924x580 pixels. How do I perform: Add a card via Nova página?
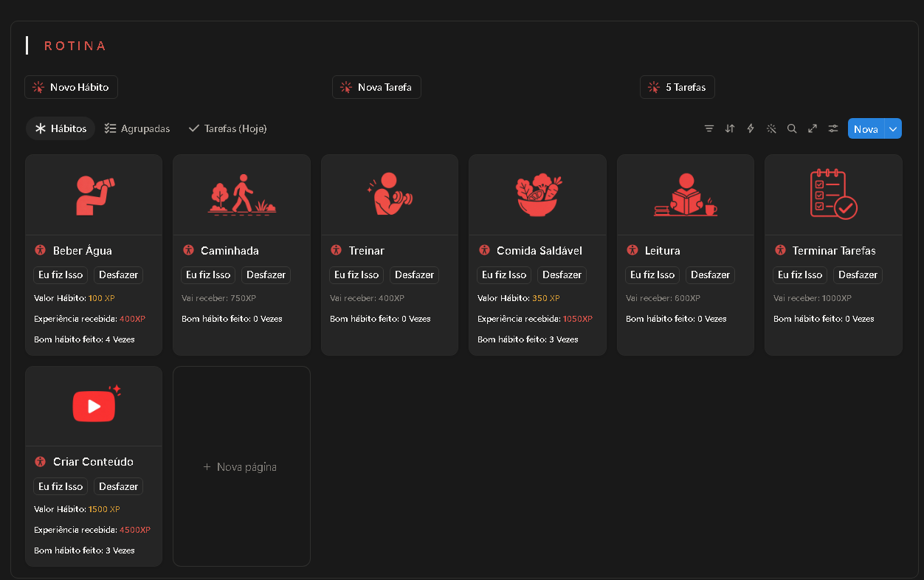pos(241,466)
